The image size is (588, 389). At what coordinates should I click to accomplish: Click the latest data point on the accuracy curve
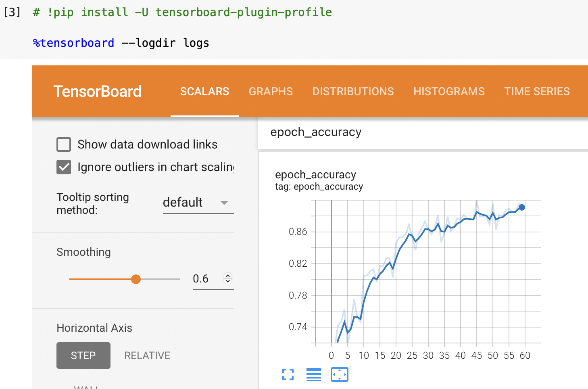click(521, 207)
